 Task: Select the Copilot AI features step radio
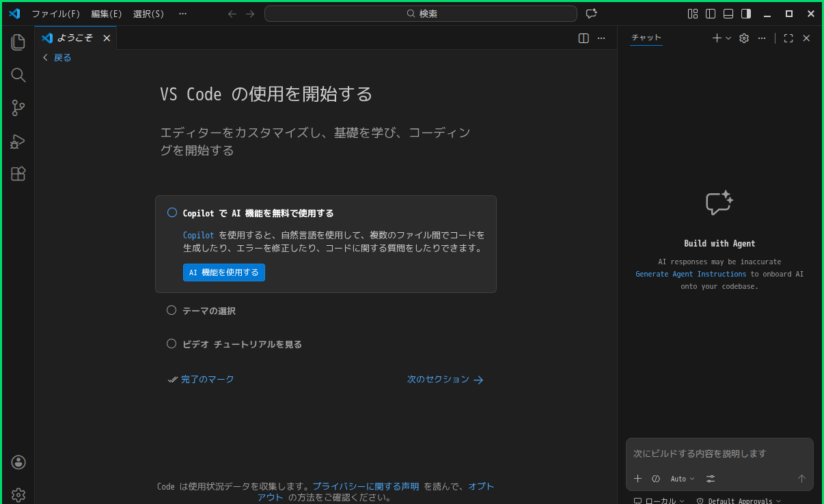click(x=172, y=213)
